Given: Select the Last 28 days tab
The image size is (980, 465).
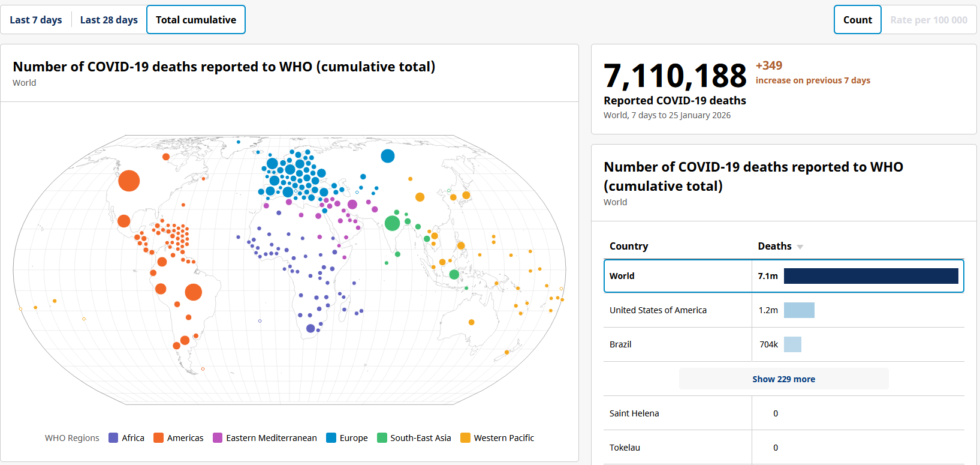Looking at the screenshot, I should coord(109,20).
